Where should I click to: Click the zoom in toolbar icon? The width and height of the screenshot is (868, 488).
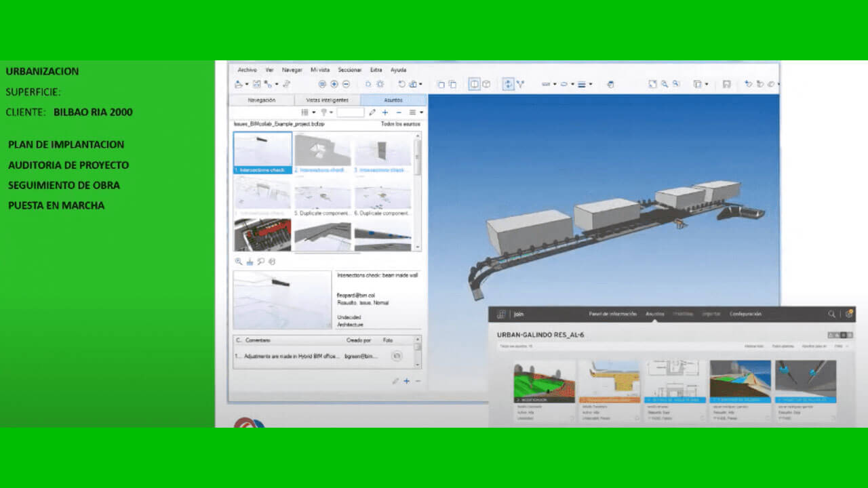coord(334,84)
